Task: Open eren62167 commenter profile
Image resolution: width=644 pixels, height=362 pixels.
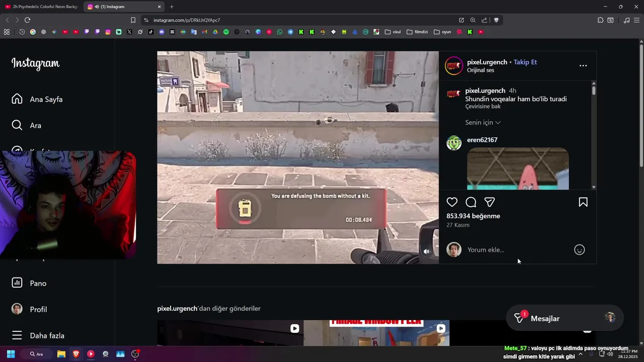Action: coord(482,140)
